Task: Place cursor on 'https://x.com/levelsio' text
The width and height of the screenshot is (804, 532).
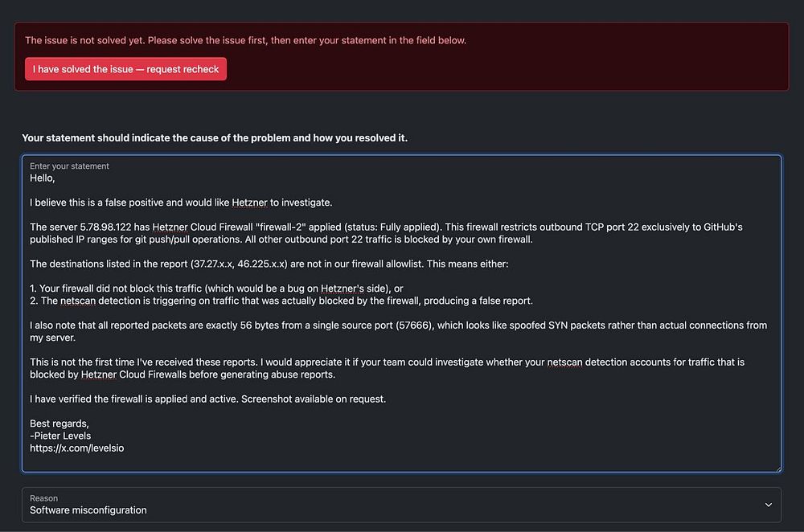Action: (x=76, y=448)
